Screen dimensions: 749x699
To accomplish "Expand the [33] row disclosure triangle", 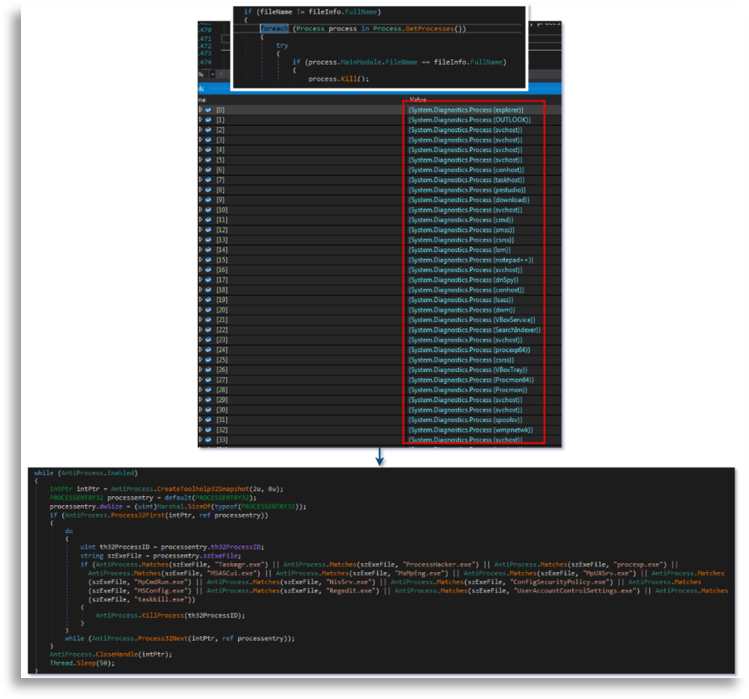I will click(x=201, y=439).
